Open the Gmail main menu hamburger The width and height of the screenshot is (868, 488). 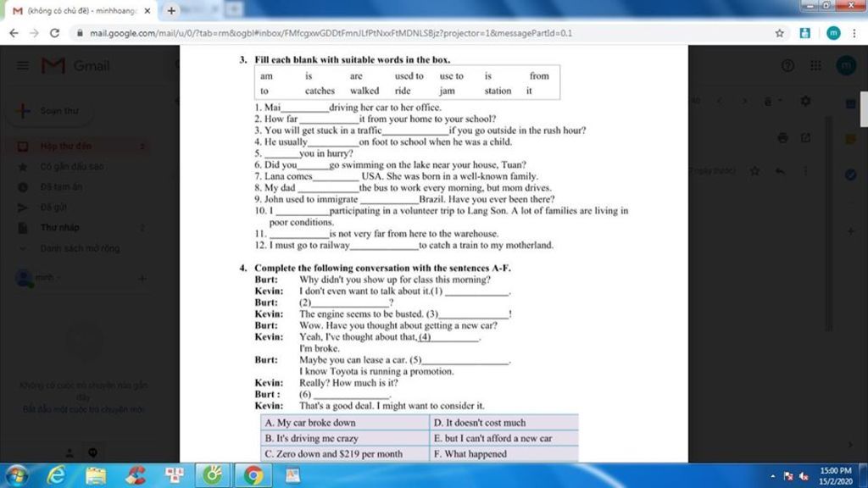pyautogui.click(x=23, y=66)
